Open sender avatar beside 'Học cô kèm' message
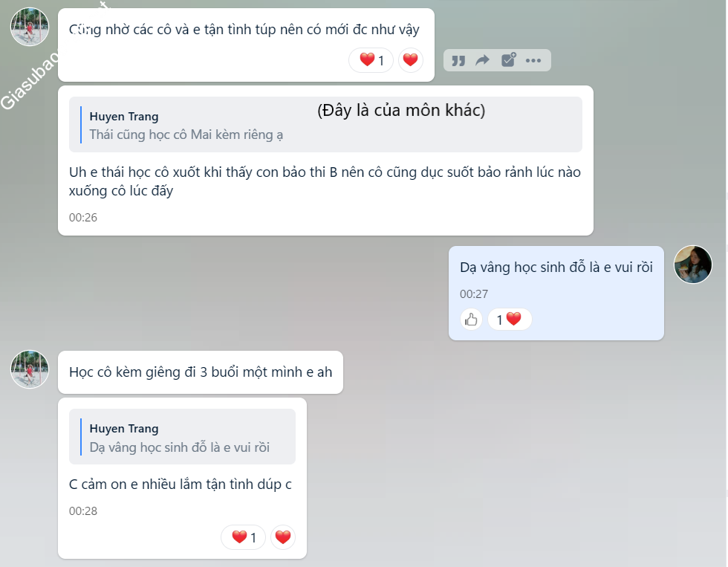728x567 pixels. click(30, 369)
